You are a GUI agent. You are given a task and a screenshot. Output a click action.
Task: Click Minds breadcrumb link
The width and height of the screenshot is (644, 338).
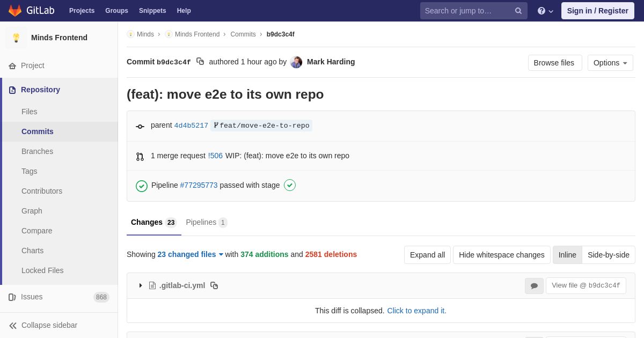point(145,34)
